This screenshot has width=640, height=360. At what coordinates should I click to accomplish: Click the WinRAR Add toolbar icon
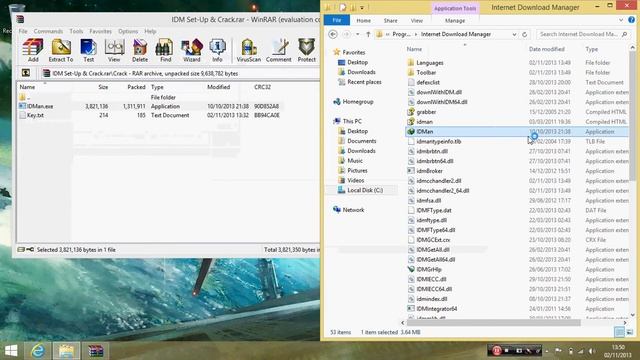click(33, 50)
